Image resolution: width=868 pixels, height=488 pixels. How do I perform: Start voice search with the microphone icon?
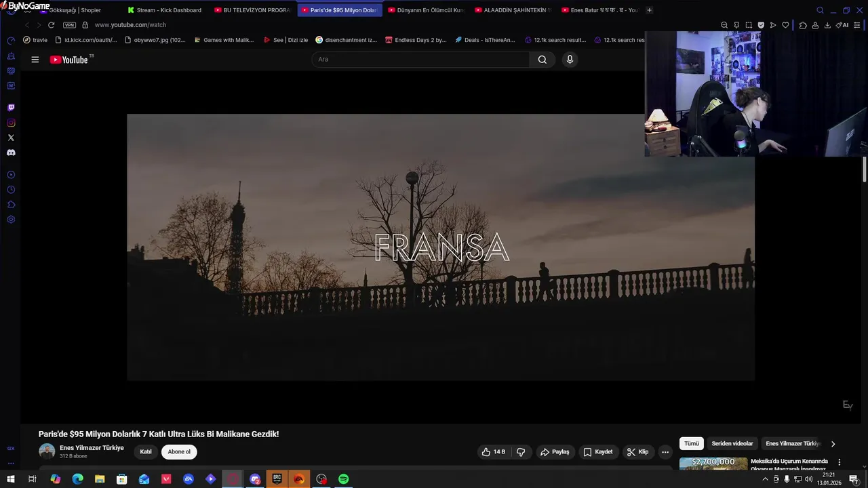[570, 60]
